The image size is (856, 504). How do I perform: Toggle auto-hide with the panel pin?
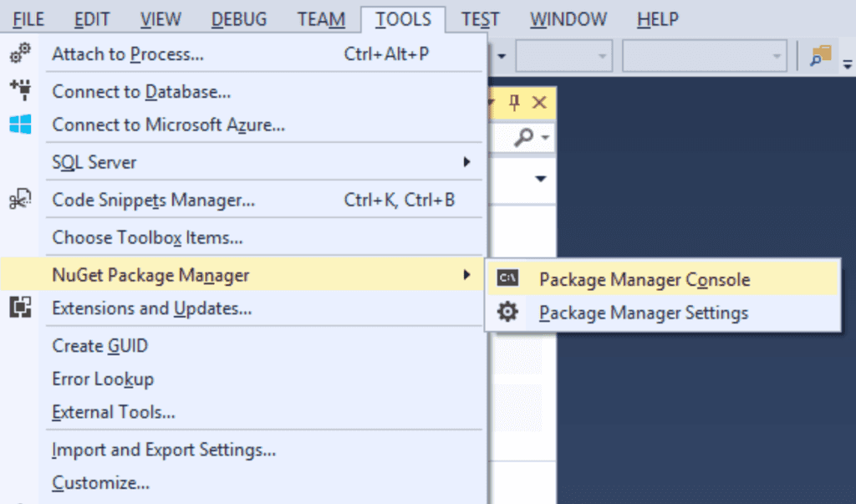point(513,102)
